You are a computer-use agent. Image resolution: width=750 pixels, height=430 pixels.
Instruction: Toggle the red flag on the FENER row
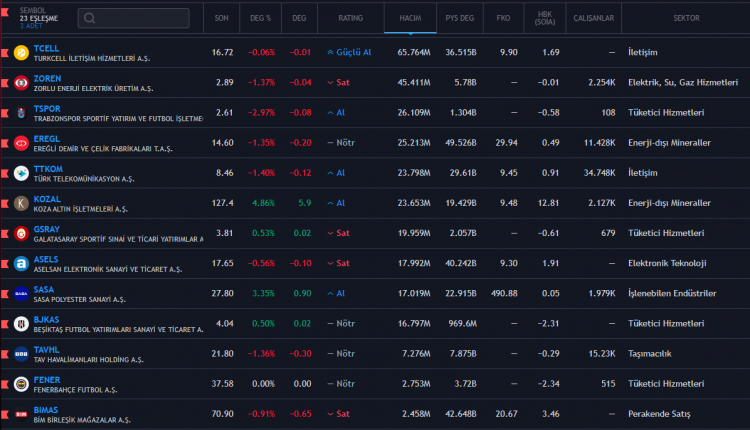(5, 384)
